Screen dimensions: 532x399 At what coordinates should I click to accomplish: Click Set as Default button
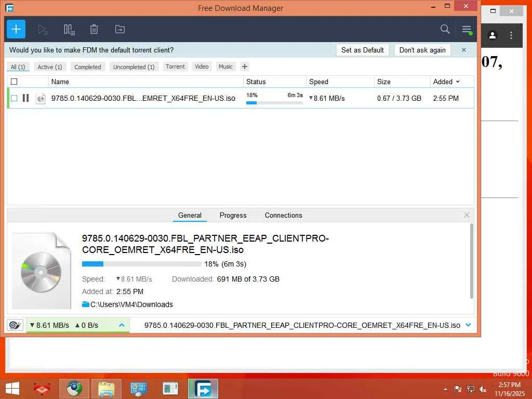[362, 50]
